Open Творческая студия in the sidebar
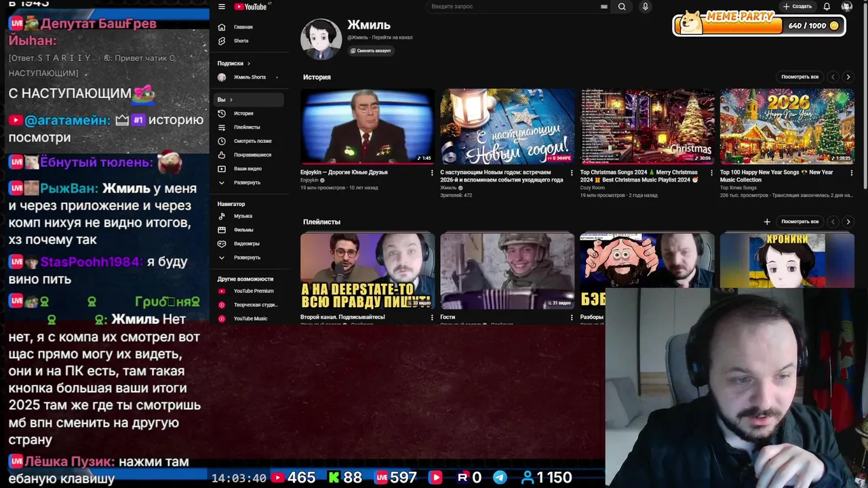Viewport: 868px width, 488px height. (x=249, y=305)
